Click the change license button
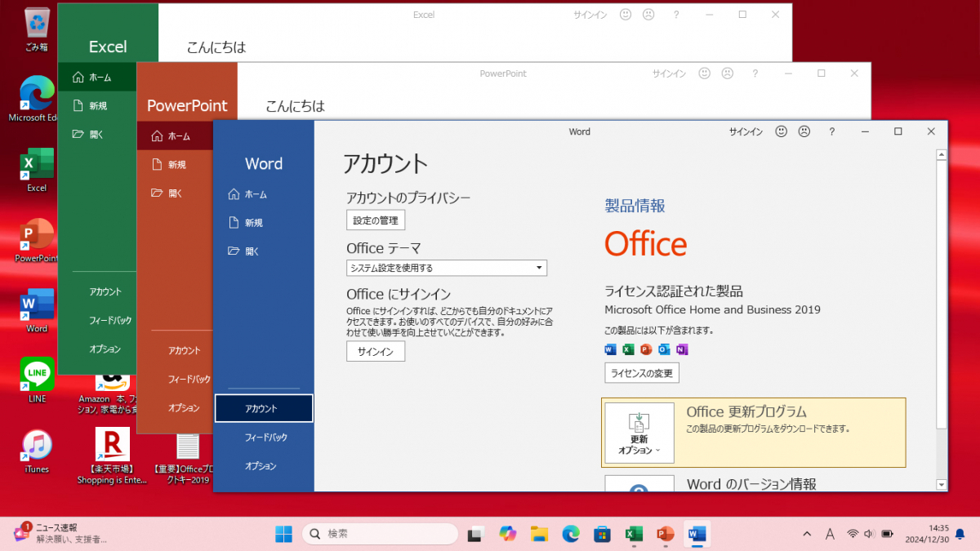980x551 pixels. pyautogui.click(x=642, y=373)
